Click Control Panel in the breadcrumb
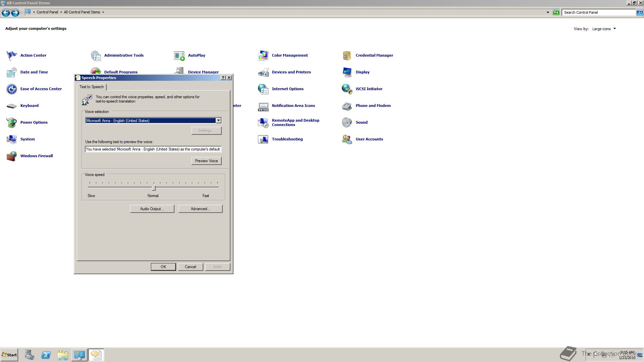644x362 pixels. [47, 12]
